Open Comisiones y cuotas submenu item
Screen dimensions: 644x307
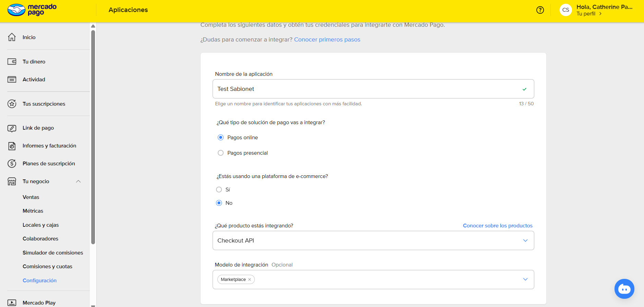(x=47, y=267)
